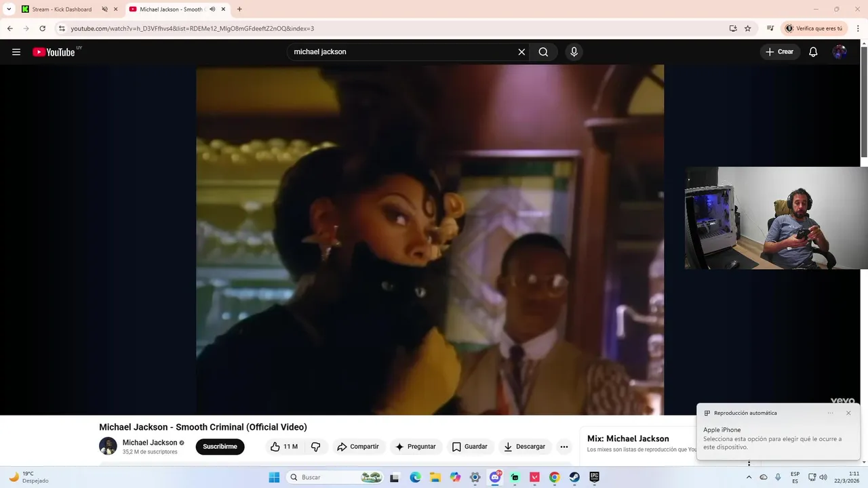This screenshot has width=868, height=488.
Task: Search in the taskbar Buscar box
Action: 336,477
